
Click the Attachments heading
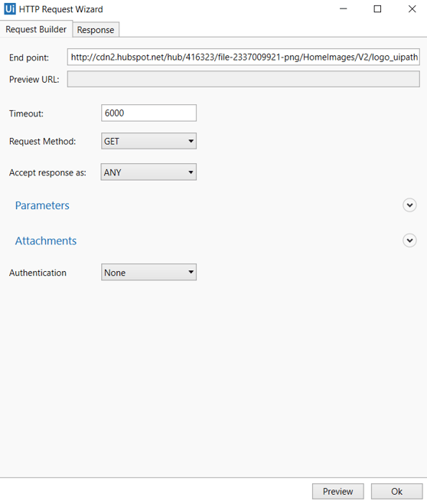(46, 241)
